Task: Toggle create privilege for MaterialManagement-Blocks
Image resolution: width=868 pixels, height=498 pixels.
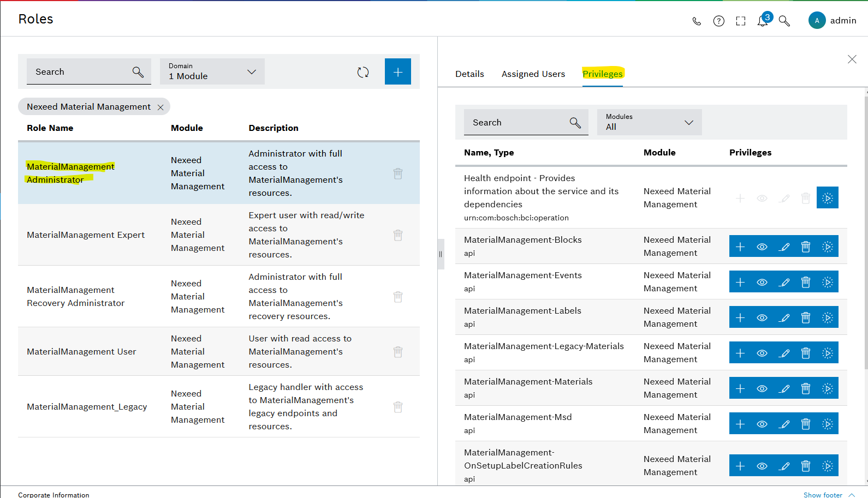Action: point(740,247)
